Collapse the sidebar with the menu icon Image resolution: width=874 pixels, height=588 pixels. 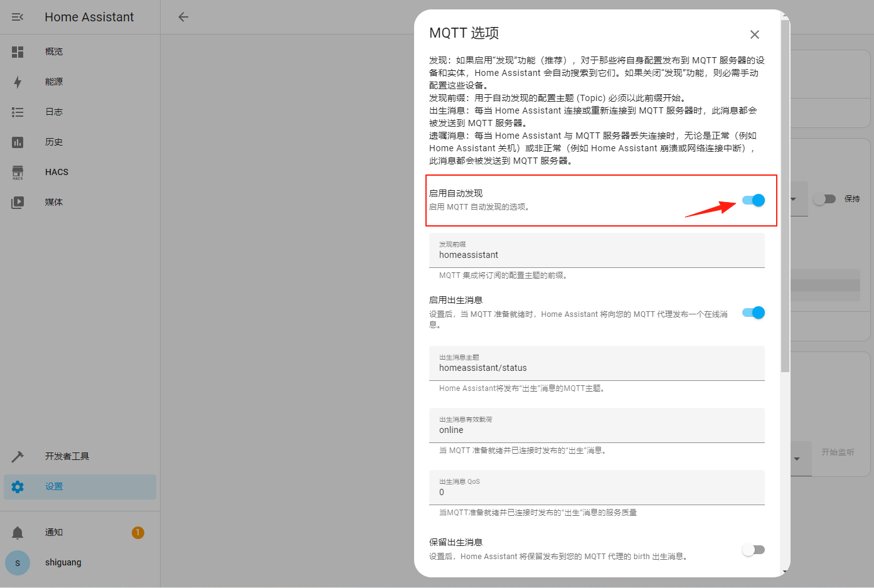[18, 17]
